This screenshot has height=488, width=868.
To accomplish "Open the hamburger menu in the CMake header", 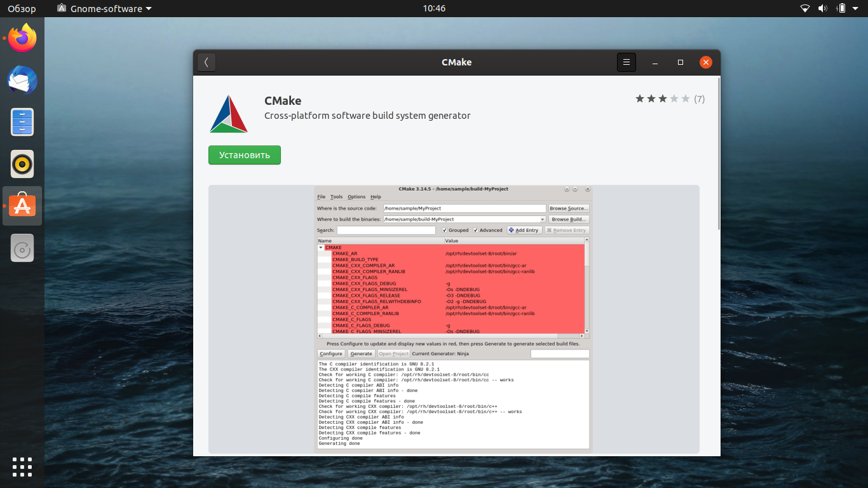I will (x=626, y=62).
